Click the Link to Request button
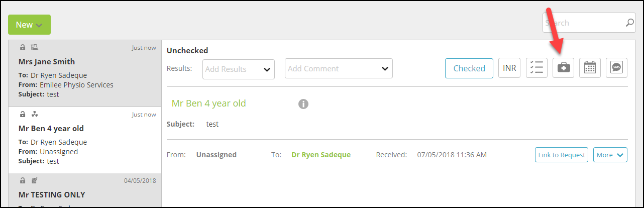 coord(562,155)
